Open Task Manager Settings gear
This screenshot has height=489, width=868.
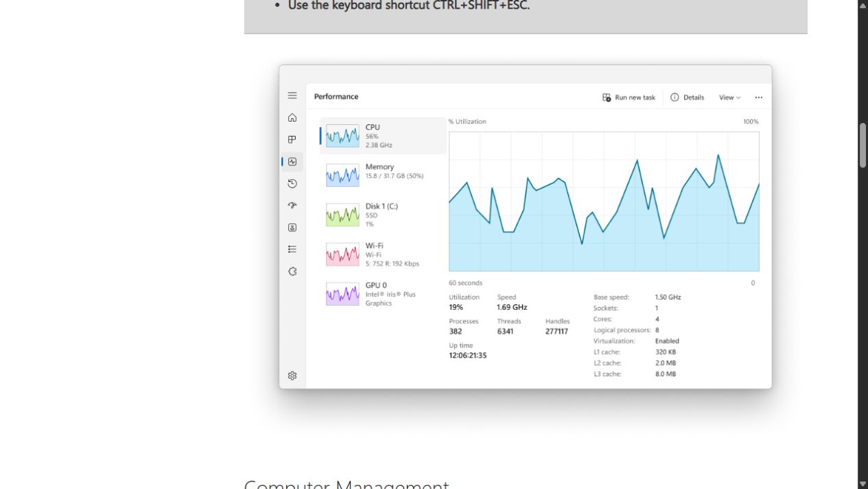tap(292, 376)
